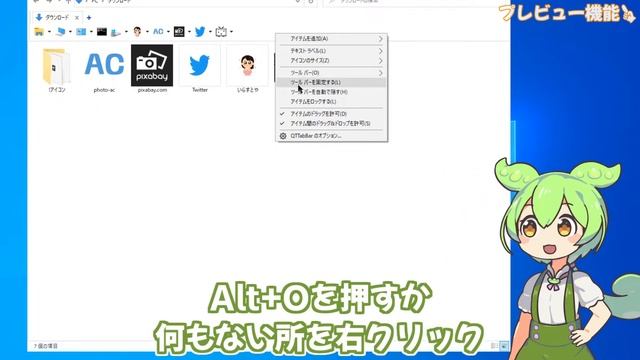This screenshot has width=640, height=360.
Task: Expand dropdown arrow next to small pixabay icon
Action: 189,32
